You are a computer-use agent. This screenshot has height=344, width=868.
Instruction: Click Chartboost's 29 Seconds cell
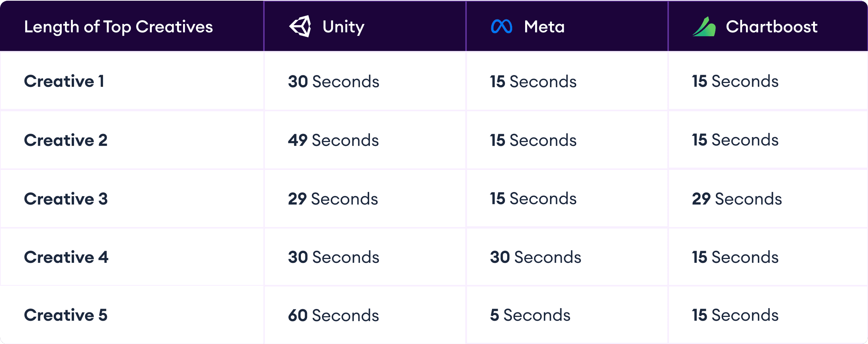(x=737, y=199)
